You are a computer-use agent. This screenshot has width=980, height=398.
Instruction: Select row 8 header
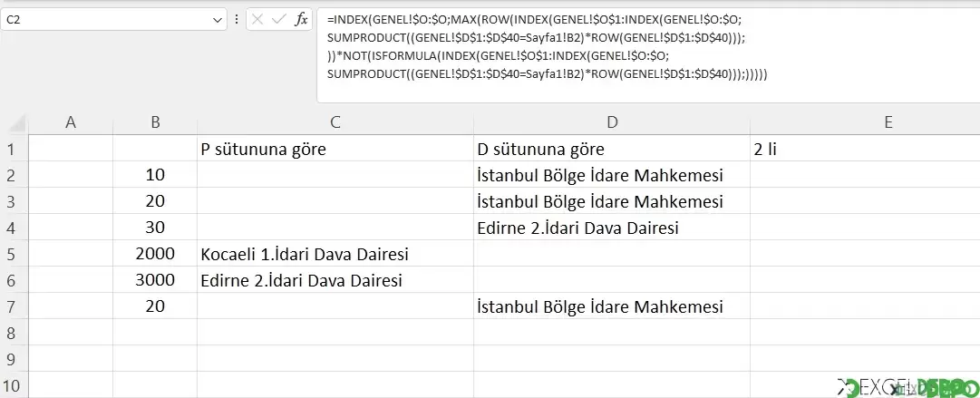(11, 333)
